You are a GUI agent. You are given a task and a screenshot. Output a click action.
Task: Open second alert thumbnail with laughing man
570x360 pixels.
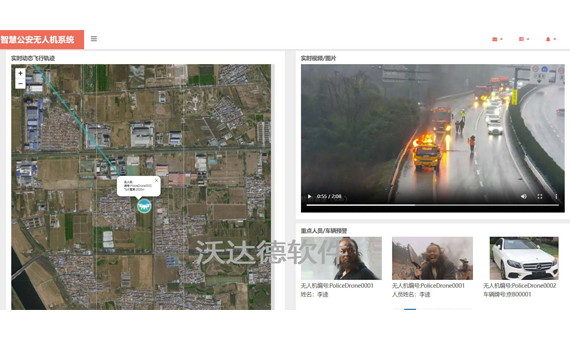pyautogui.click(x=432, y=258)
